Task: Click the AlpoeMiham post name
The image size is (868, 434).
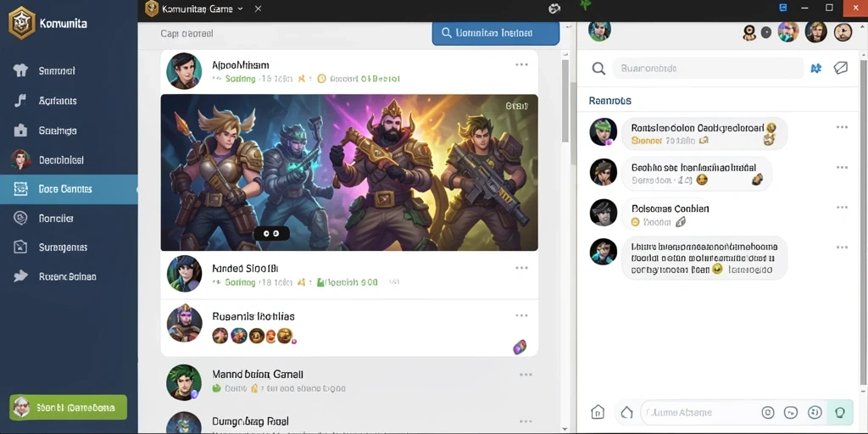Action: coord(240,65)
